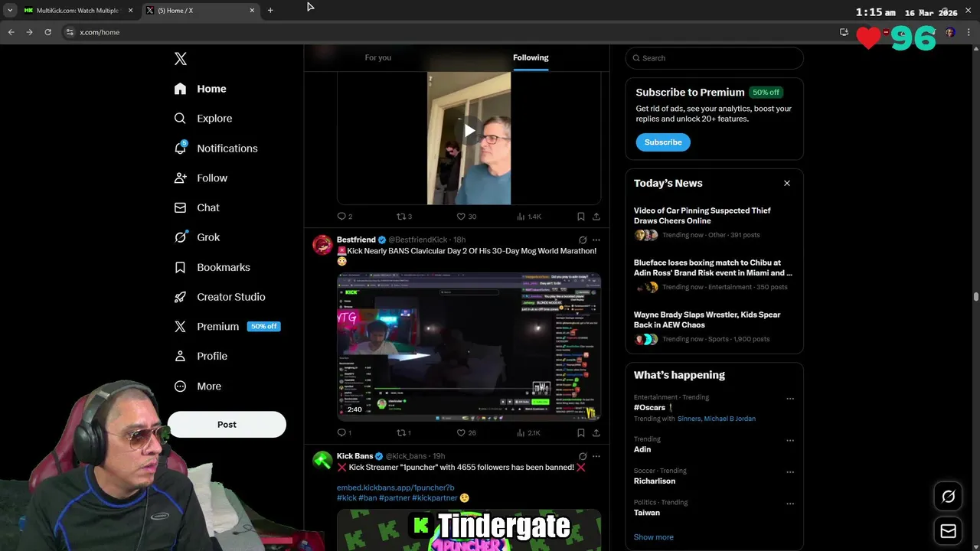This screenshot has height=551, width=980.
Task: Close the Today's News panel
Action: pos(786,184)
